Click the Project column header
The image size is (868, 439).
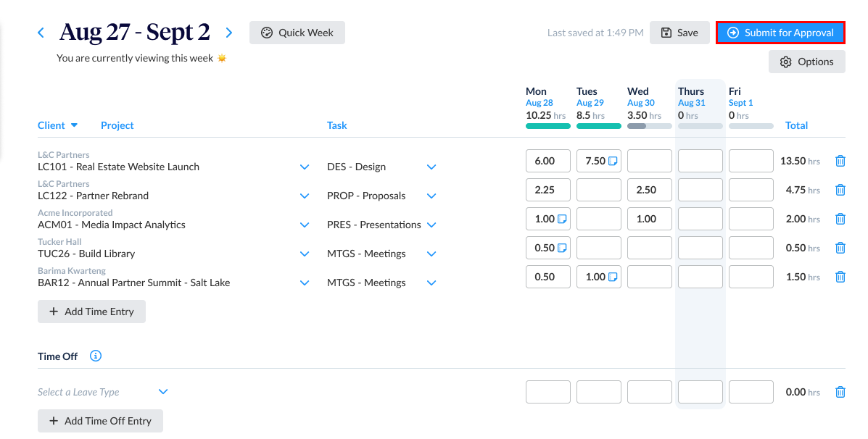tap(117, 125)
